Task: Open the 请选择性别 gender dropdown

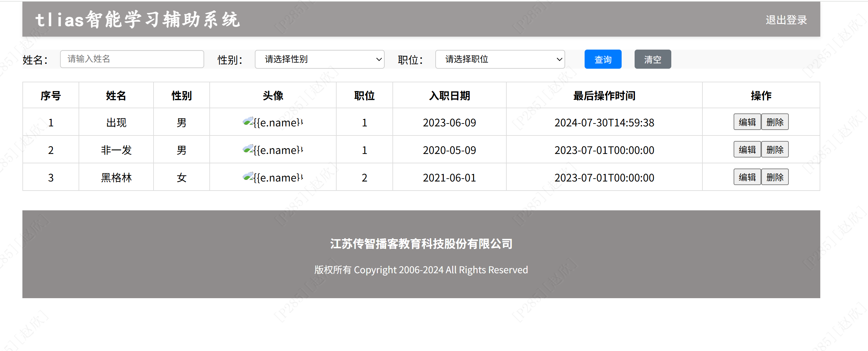Action: (319, 59)
